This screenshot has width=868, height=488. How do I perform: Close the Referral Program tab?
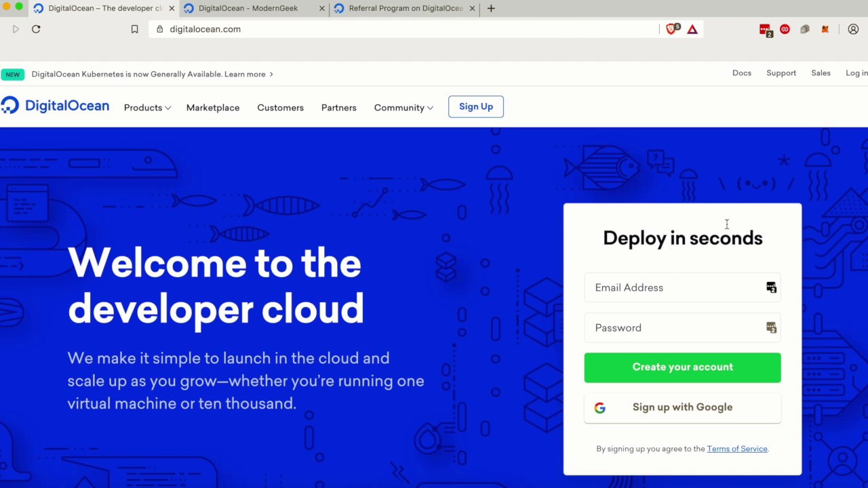point(472,8)
